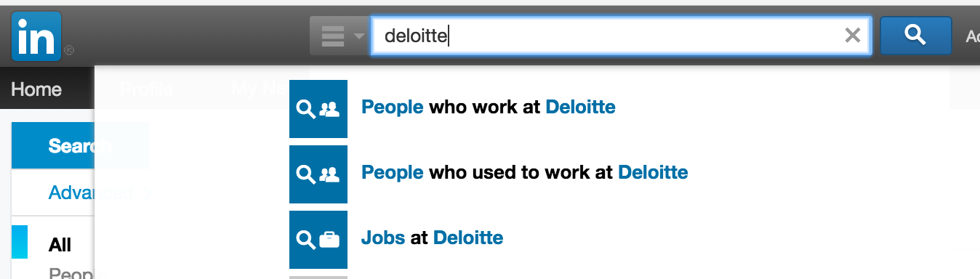980x279 pixels.
Task: Click the people-search icon for former Deloitte employees
Action: tap(318, 174)
